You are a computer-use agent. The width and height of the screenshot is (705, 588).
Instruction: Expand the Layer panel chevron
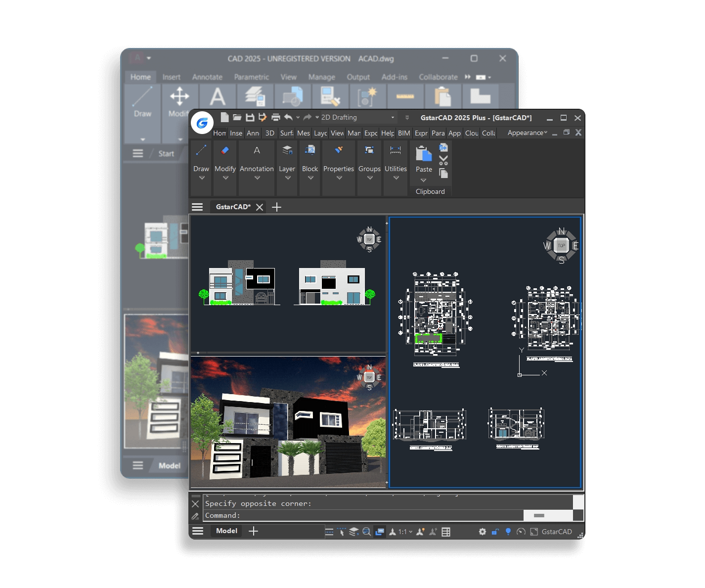287,178
